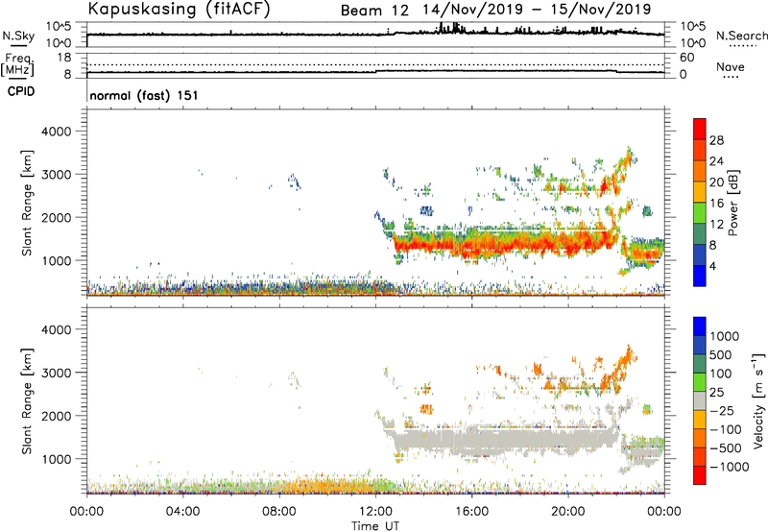Click the 'normal (fast) 151' mode text
Image resolution: width=768 pixels, height=532 pixels.
pos(144,95)
